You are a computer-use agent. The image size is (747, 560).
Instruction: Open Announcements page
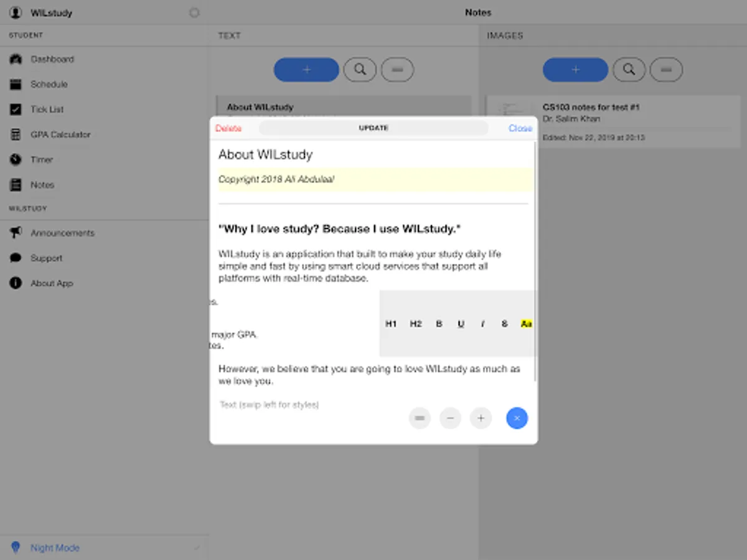[63, 233]
